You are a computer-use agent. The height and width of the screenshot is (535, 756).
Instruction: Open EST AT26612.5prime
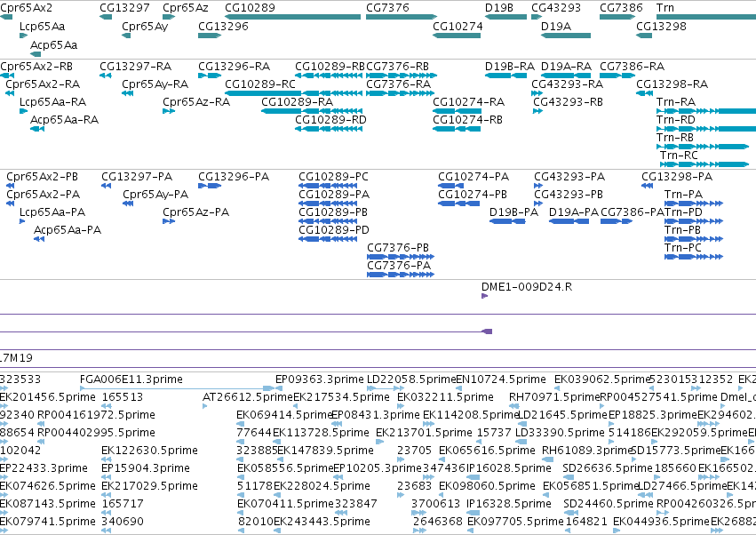[248, 397]
